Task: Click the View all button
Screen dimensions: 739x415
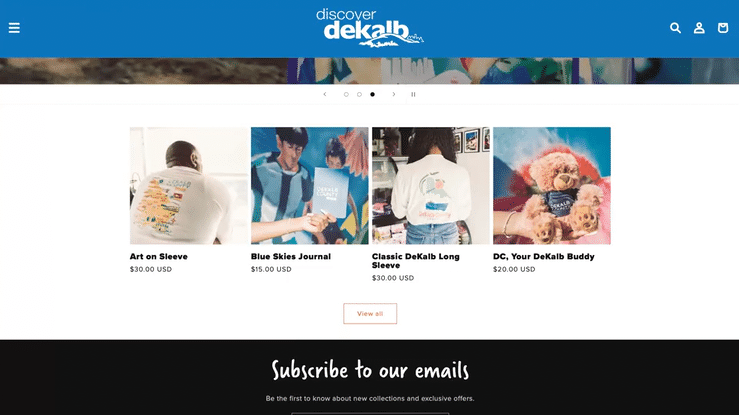Action: [370, 313]
